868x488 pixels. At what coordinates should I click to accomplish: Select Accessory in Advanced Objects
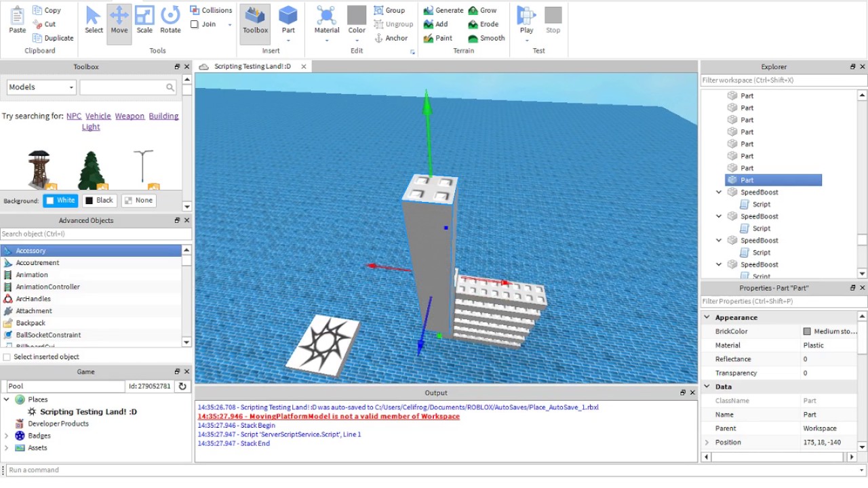click(x=91, y=251)
